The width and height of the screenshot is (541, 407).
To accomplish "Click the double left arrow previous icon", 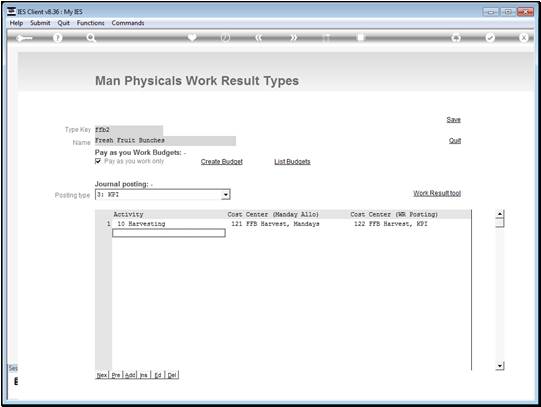I will click(259, 38).
